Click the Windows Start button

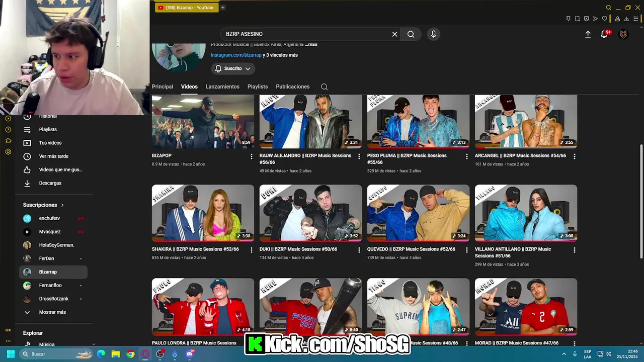click(x=11, y=354)
